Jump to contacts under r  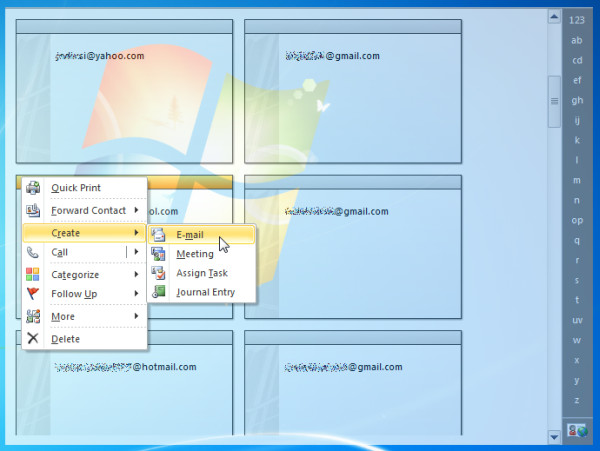coord(577,260)
